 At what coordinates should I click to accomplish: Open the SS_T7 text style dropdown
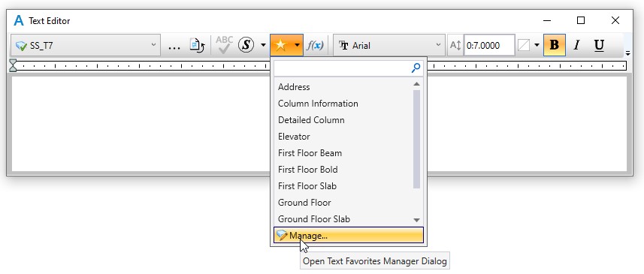click(86, 45)
